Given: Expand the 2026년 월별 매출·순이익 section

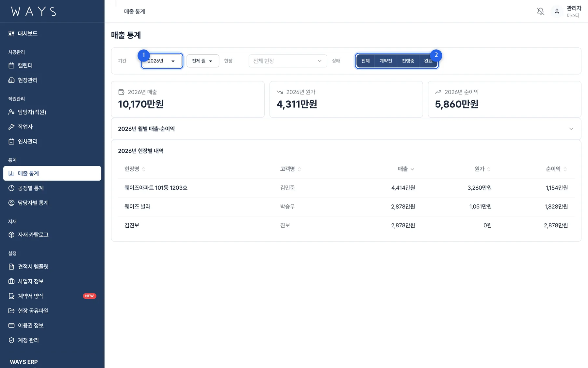Looking at the screenshot, I should (346, 129).
